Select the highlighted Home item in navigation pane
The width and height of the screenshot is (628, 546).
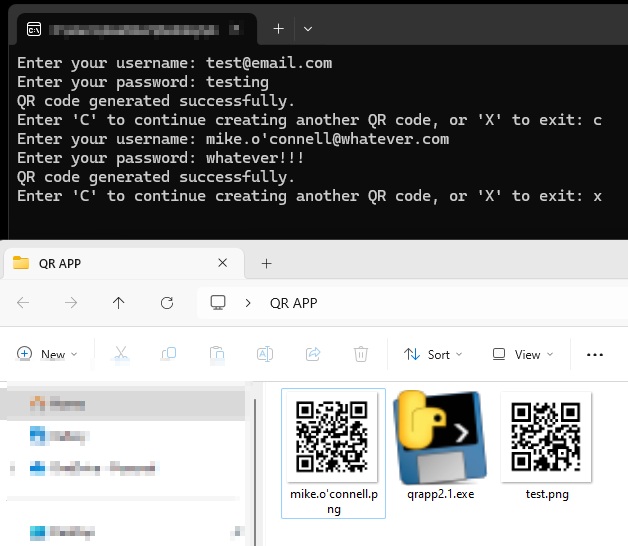point(123,404)
